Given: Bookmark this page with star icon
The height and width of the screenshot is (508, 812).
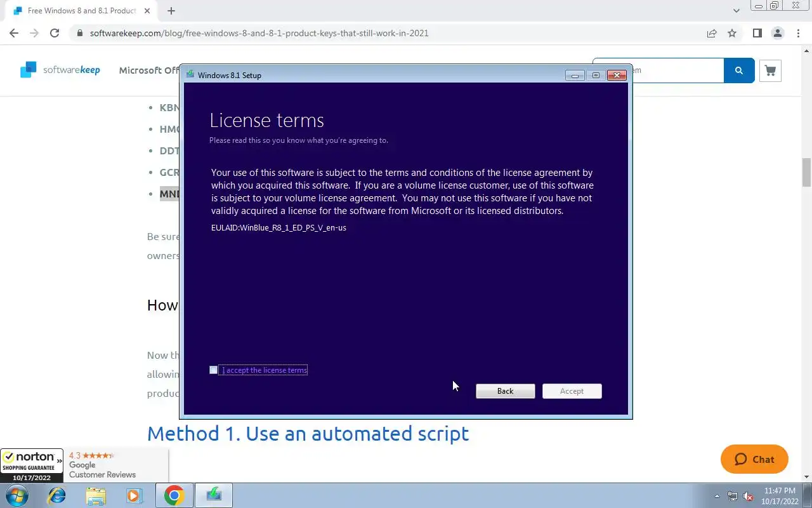Looking at the screenshot, I should pos(732,33).
